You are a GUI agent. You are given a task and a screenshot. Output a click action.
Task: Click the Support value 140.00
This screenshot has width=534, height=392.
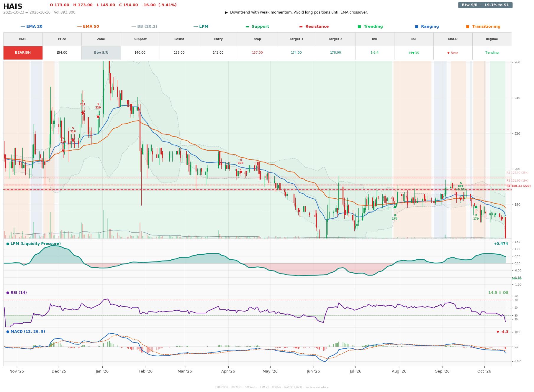pyautogui.click(x=140, y=53)
